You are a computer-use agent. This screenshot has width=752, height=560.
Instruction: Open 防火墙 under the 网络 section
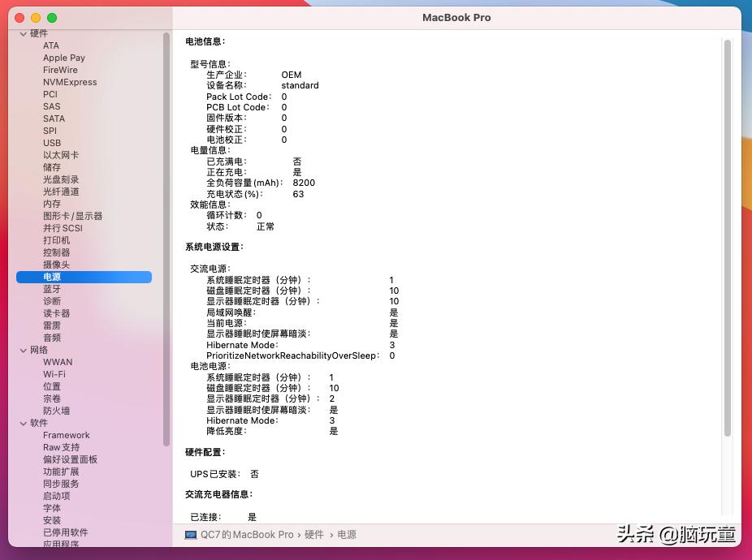[55, 411]
